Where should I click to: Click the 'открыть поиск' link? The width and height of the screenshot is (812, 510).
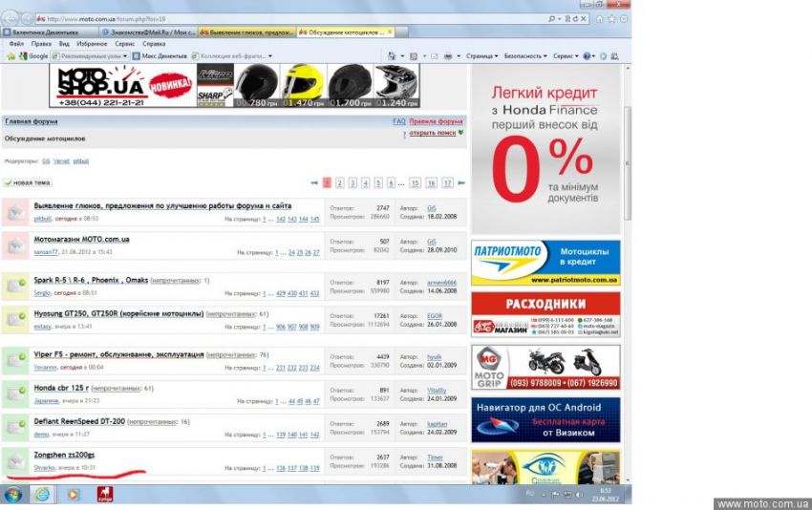pos(434,133)
